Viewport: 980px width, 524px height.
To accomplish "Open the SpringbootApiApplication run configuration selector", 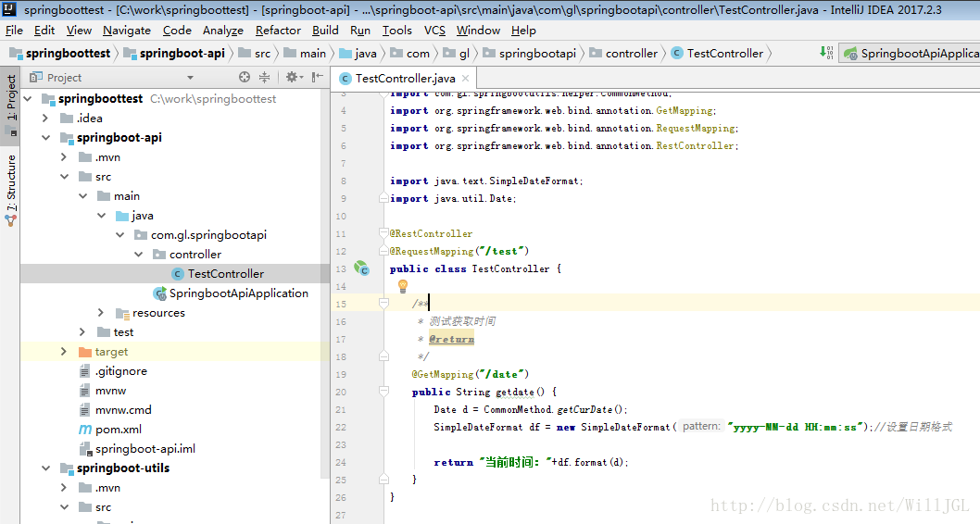I will pyautogui.click(x=912, y=53).
